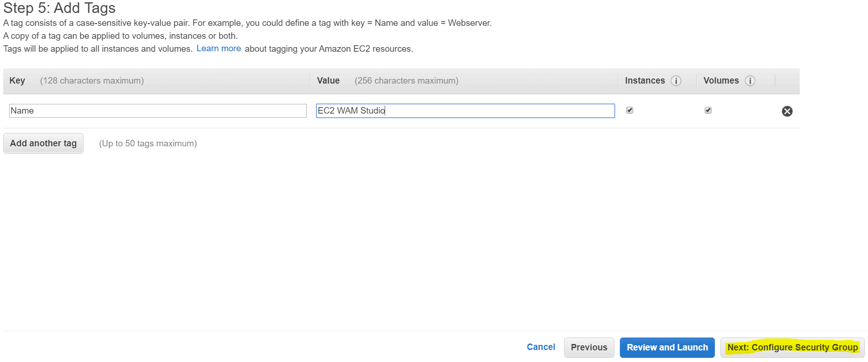Cancel the instance launch wizard

point(541,347)
